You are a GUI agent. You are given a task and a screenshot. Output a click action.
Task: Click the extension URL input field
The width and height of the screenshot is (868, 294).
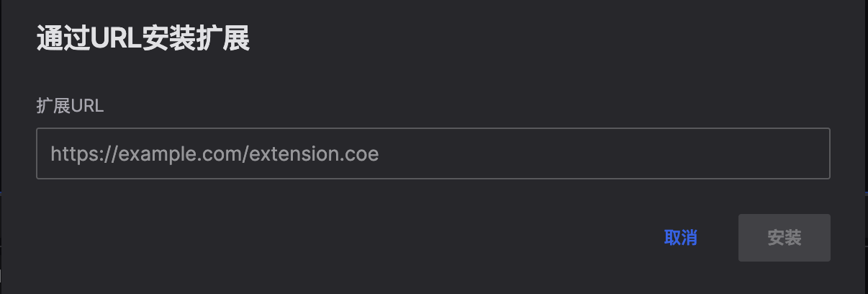tap(433, 153)
